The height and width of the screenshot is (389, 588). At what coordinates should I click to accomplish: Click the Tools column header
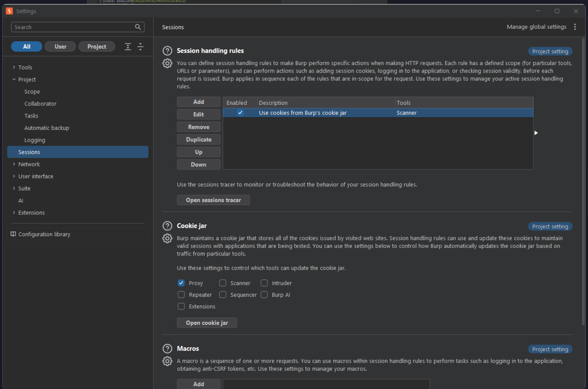tap(464, 103)
